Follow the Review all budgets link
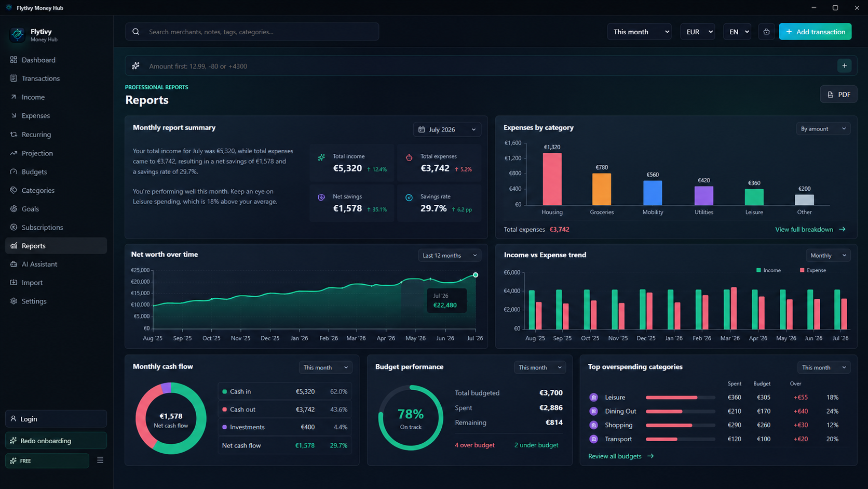Screen dimensions: 868x489 pos(621,456)
